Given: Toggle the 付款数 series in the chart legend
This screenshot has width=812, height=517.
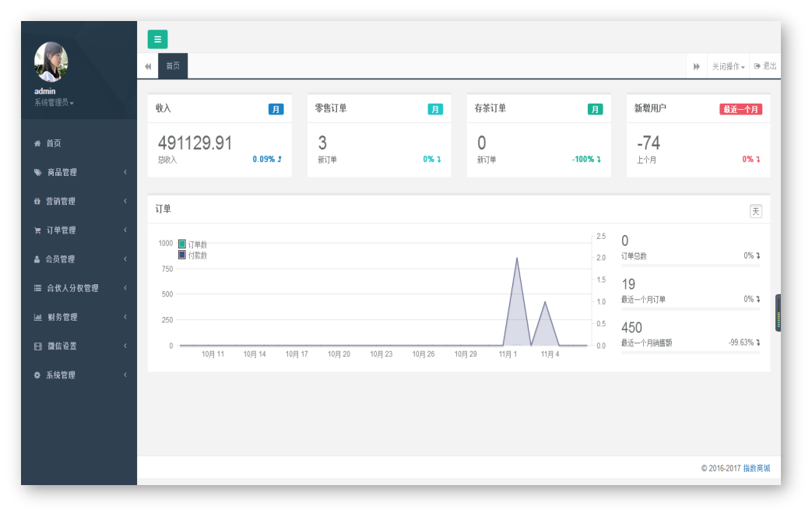Looking at the screenshot, I should (192, 255).
